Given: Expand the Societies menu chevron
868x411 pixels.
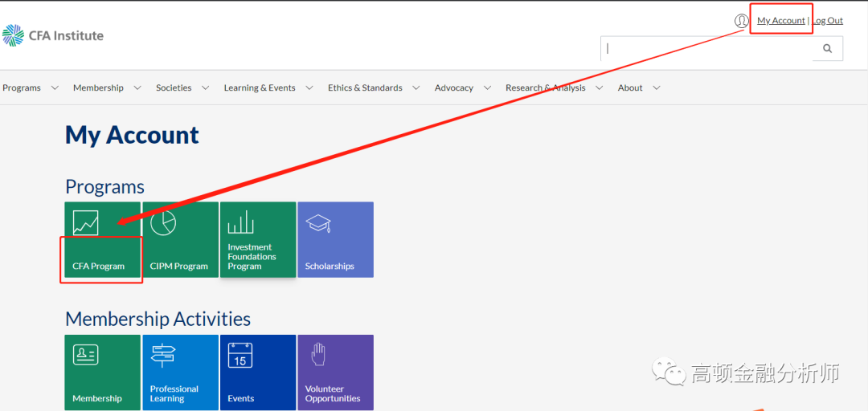Looking at the screenshot, I should coord(206,88).
